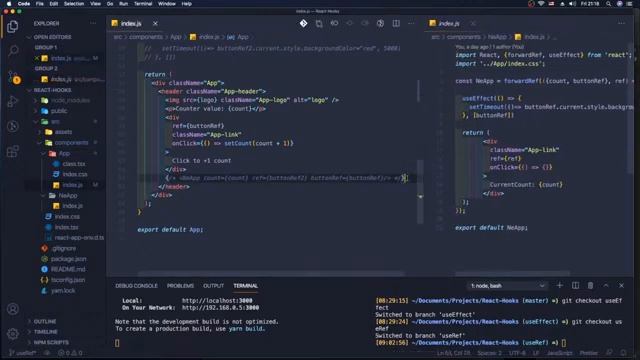Open the Manage gear icon
This screenshot has height=360, width=640.
click(x=13, y=334)
